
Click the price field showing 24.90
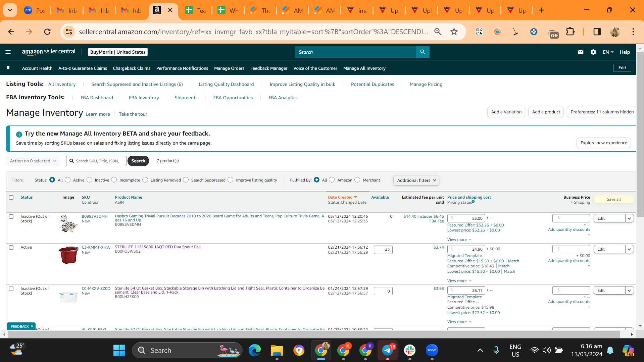point(466,249)
